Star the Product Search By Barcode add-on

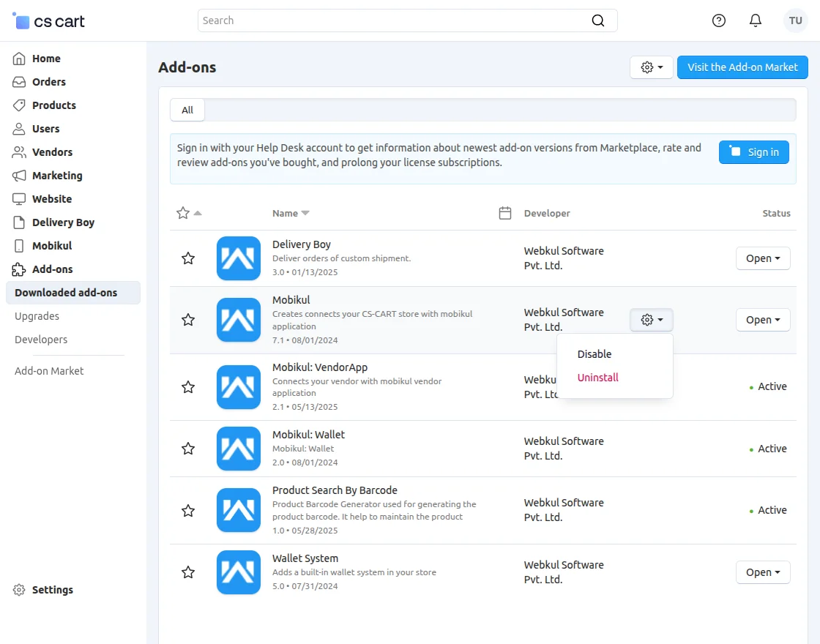[x=188, y=511]
